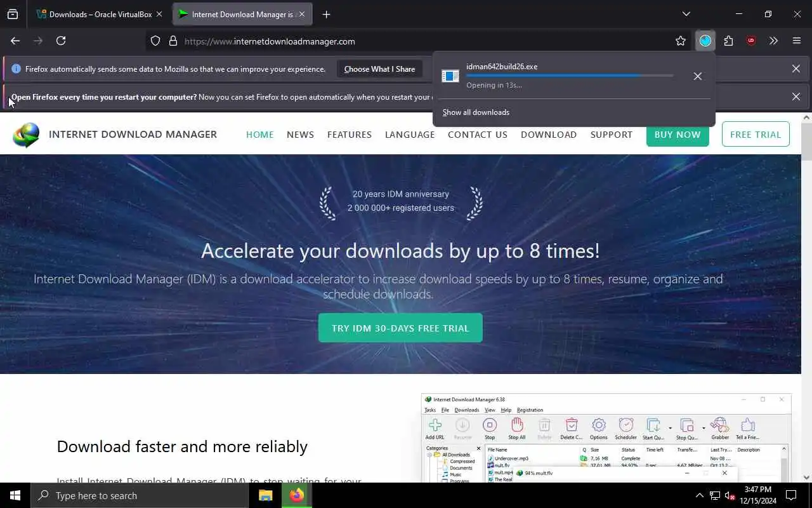Viewport: 812px width, 508px height.
Task: Click the download progress bar
Action: click(x=570, y=76)
